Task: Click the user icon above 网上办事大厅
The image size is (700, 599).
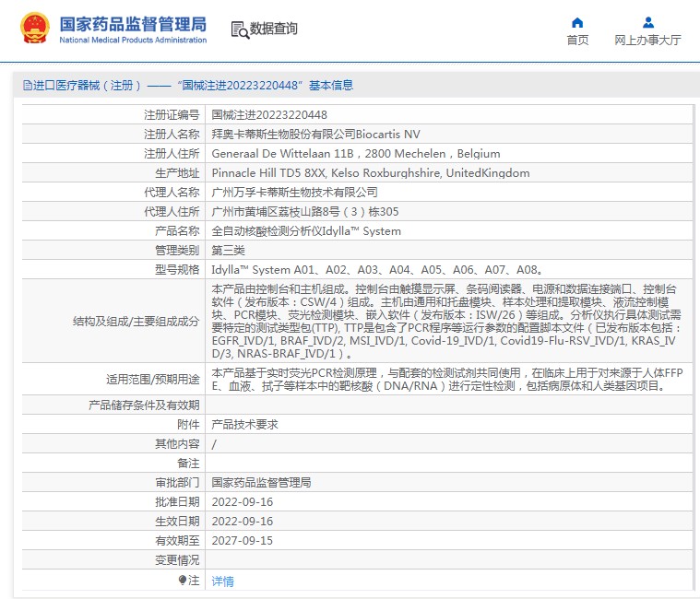Action: click(648, 22)
